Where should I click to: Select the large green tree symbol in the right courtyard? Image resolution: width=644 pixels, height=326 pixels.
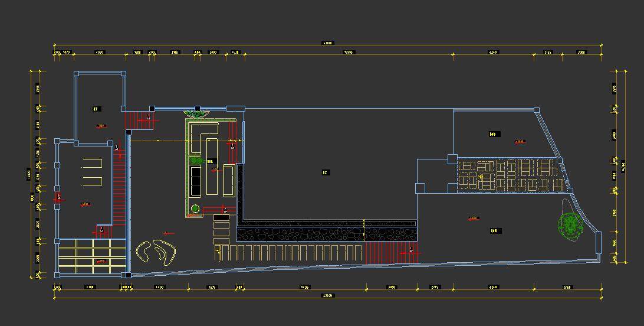pos(570,225)
